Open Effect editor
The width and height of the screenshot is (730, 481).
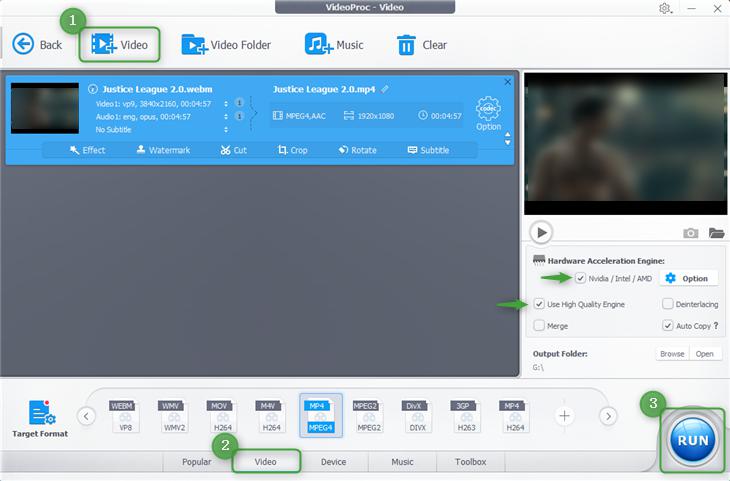[x=87, y=150]
